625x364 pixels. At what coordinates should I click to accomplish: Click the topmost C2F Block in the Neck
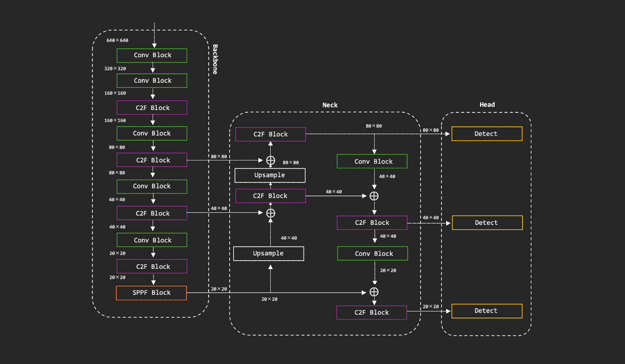(x=270, y=134)
